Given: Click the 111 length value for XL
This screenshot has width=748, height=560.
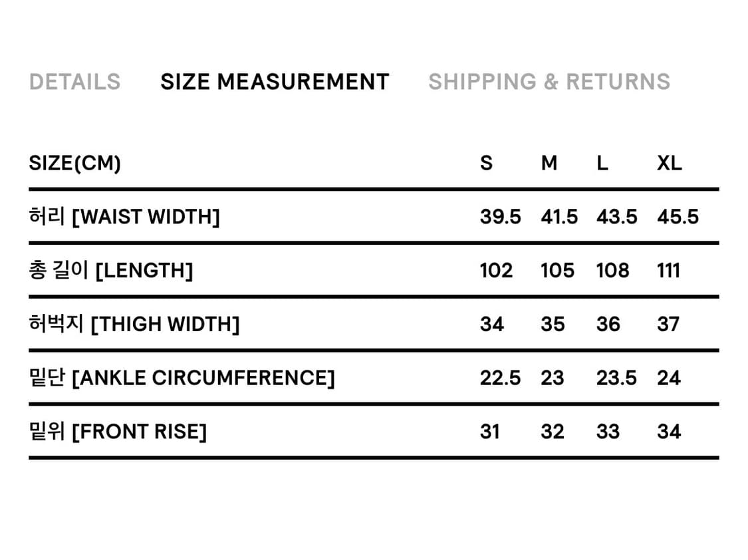Looking at the screenshot, I should [x=668, y=271].
